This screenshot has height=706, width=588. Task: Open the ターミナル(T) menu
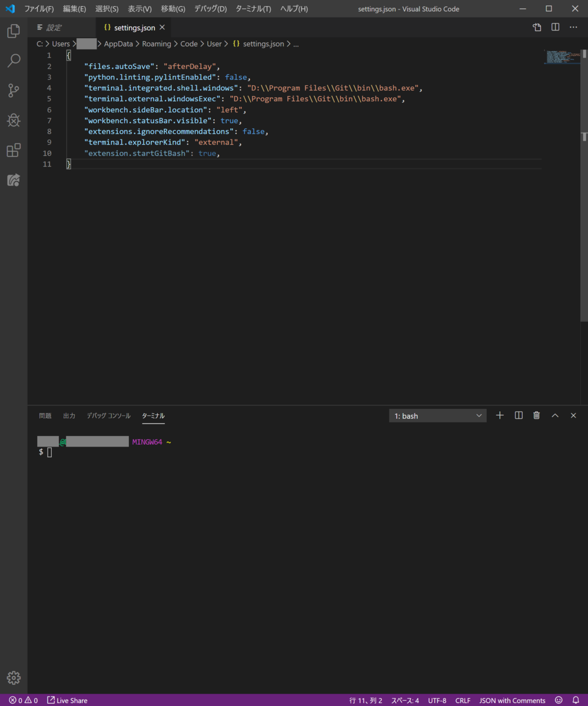253,9
